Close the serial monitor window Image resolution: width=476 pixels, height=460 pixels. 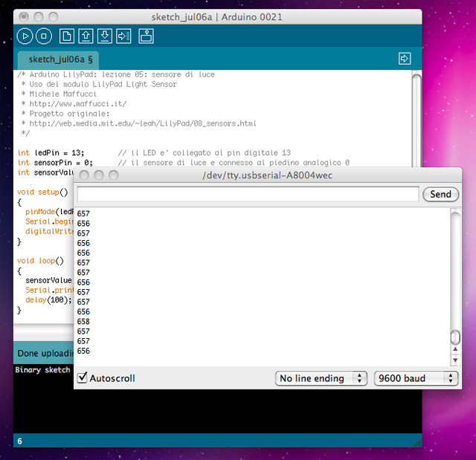pos(84,175)
